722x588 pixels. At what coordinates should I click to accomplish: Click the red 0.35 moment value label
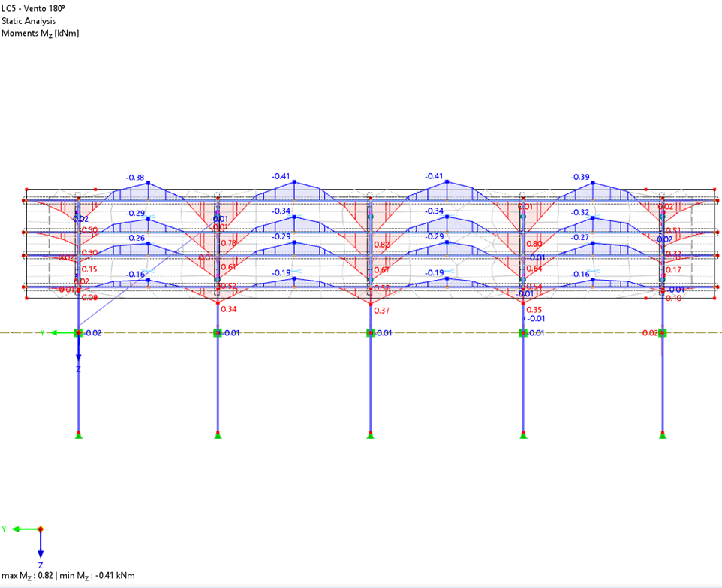(534, 310)
